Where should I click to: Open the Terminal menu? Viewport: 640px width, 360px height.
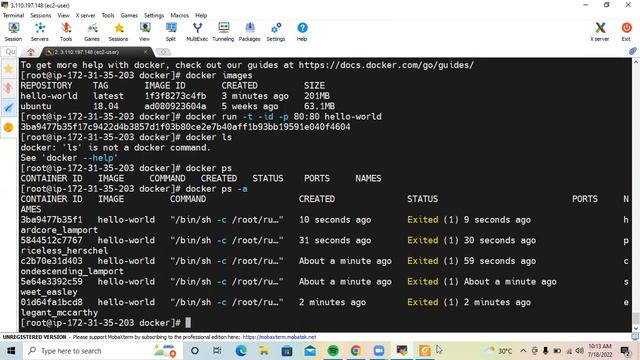click(x=13, y=15)
